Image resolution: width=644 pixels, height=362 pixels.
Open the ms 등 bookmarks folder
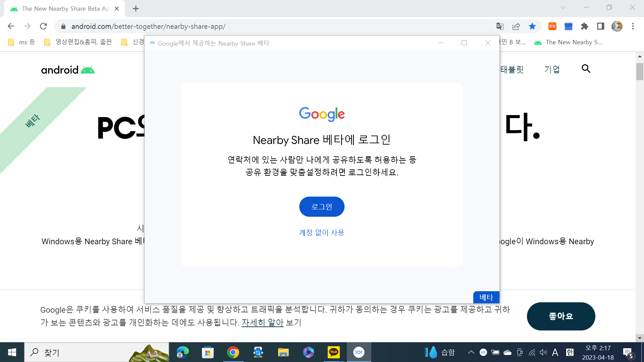click(x=21, y=42)
